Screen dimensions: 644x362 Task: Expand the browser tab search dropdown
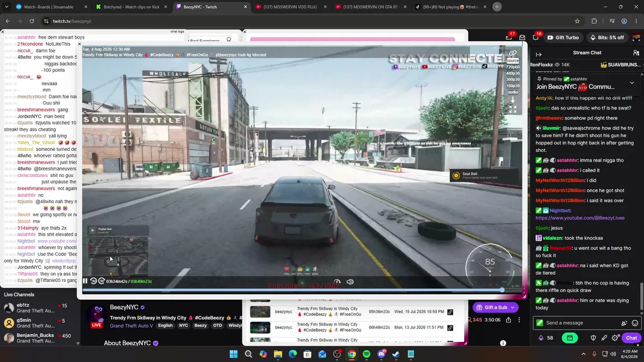6,7
